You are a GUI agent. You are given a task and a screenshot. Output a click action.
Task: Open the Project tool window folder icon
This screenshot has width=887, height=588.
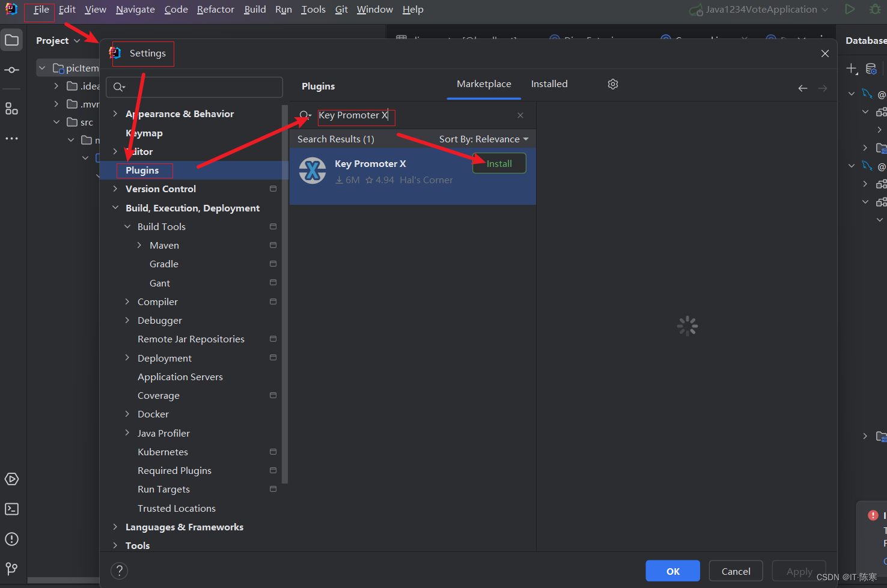coord(11,40)
